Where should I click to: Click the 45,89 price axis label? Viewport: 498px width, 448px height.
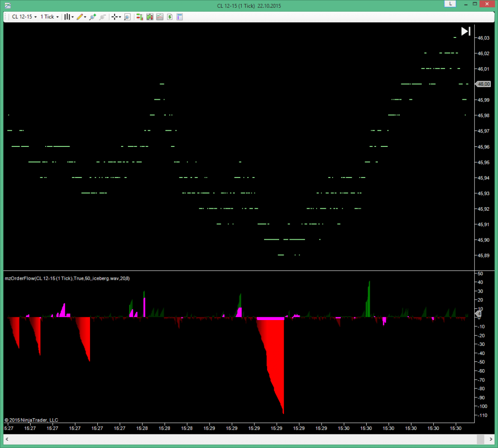pyautogui.click(x=484, y=255)
